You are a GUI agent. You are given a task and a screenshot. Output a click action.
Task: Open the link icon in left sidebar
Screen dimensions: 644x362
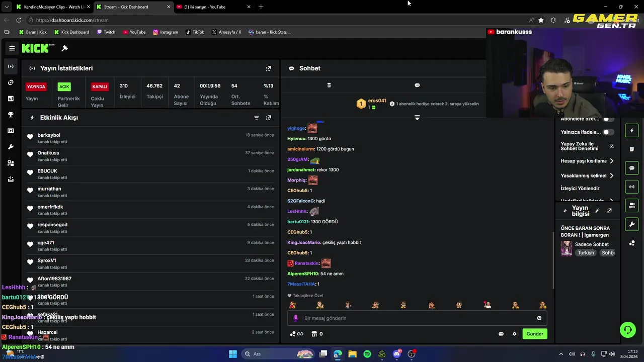click(11, 82)
